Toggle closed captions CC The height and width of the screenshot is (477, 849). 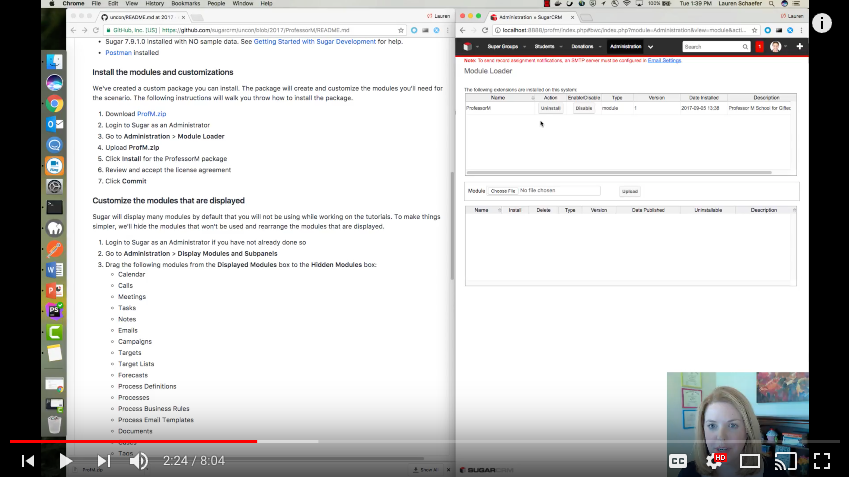click(678, 461)
